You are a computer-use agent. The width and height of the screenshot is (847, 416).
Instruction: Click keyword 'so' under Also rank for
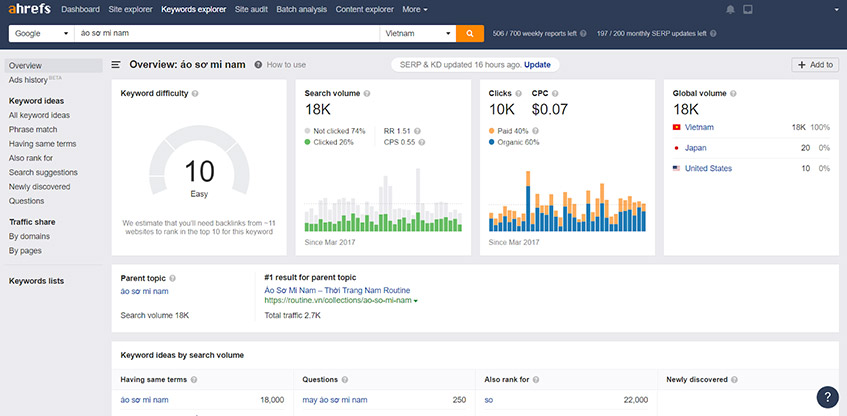488,400
